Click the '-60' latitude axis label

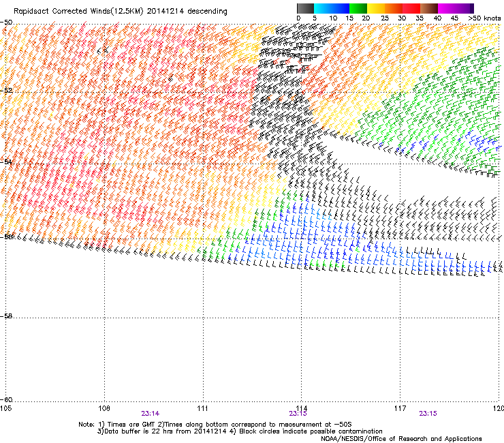[x=6, y=399]
